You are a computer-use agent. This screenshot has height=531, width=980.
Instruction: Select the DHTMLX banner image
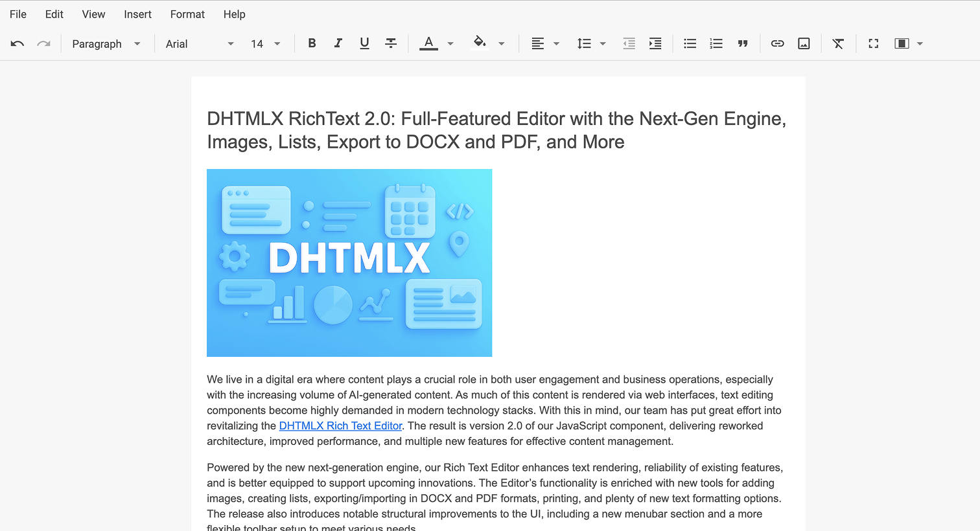coord(349,263)
